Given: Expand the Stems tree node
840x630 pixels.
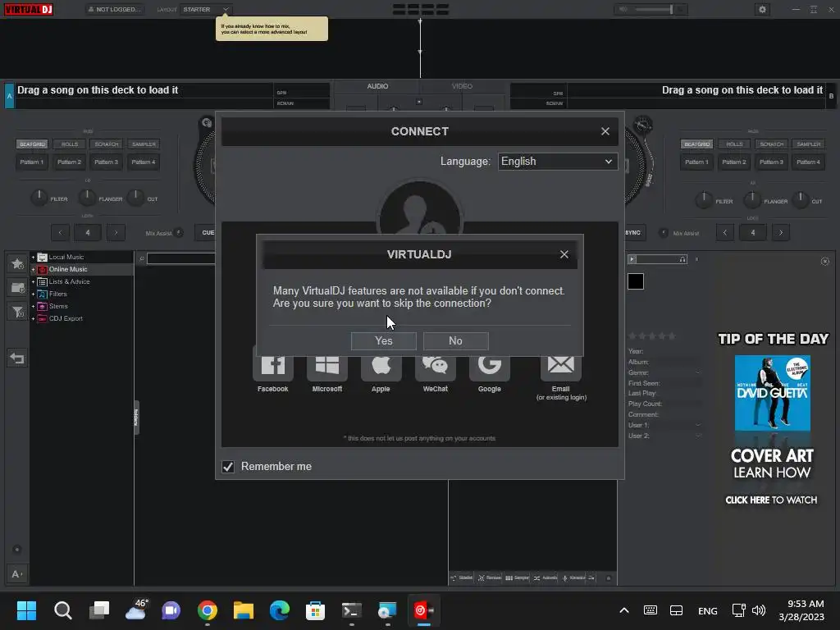Looking at the screenshot, I should [33, 307].
